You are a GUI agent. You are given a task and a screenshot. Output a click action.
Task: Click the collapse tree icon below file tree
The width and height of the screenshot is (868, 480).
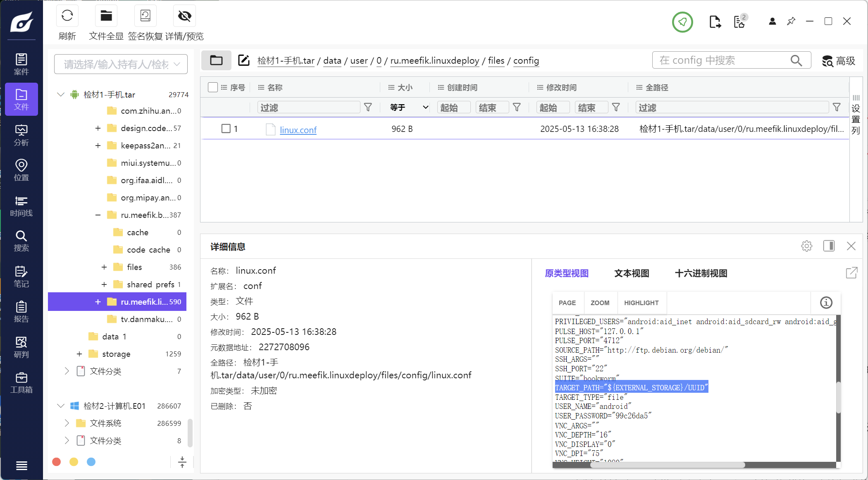(182, 462)
